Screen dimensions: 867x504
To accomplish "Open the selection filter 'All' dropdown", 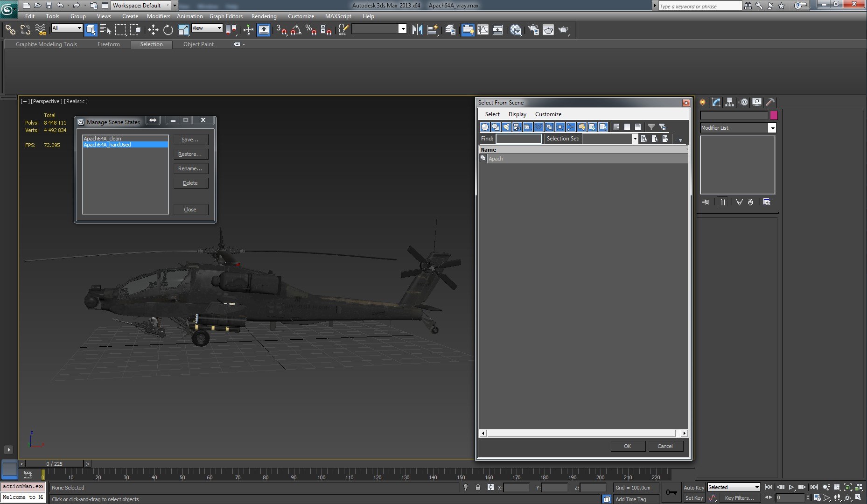I will 67,28.
